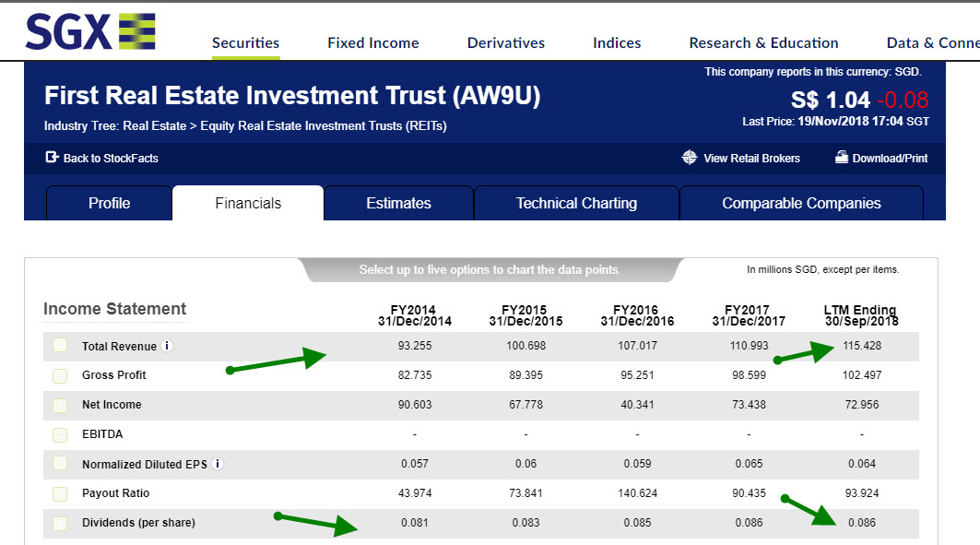Viewport: 980px width, 545px height.
Task: Click the Back to StockFacts exit icon
Action: tap(52, 158)
